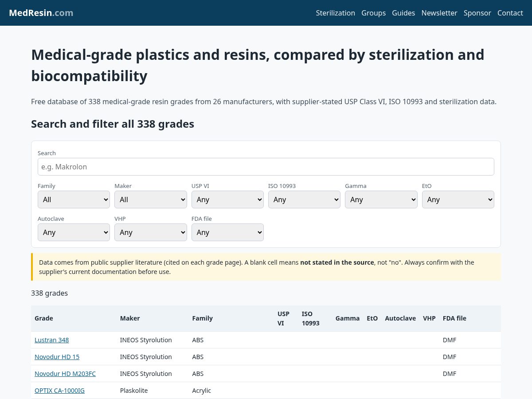This screenshot has width=532, height=399.
Task: Go to Sterilization in the top navigation
Action: tap(336, 13)
